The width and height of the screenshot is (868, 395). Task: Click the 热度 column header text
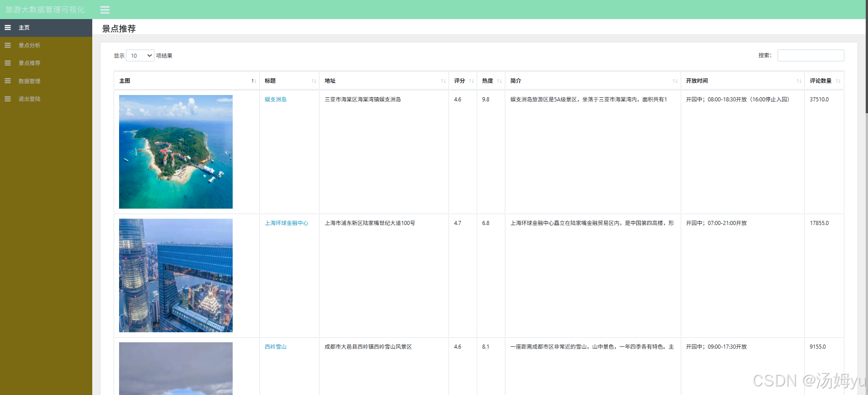click(x=488, y=81)
